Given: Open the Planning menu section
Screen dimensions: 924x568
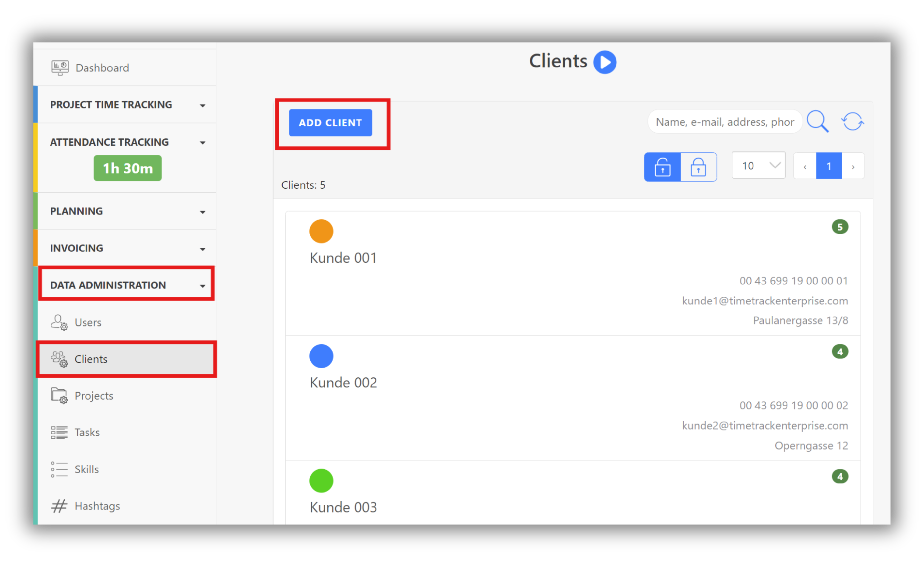Looking at the screenshot, I should pyautogui.click(x=203, y=212).
